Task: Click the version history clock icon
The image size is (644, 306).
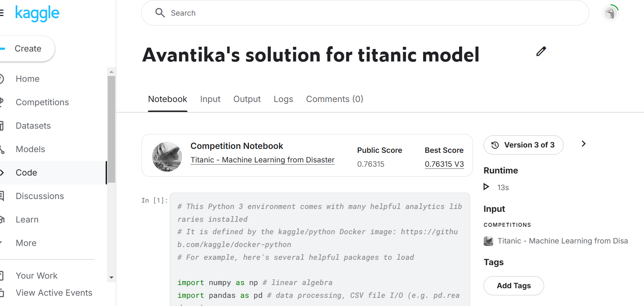Action: 495,145
